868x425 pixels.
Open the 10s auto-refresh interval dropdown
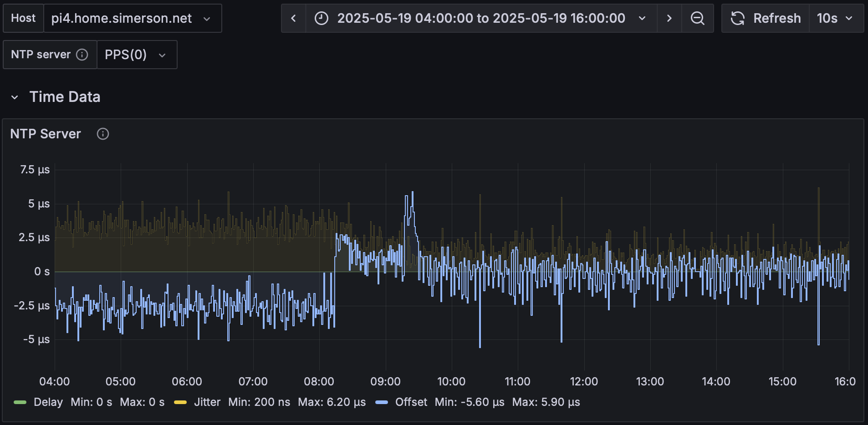click(836, 18)
